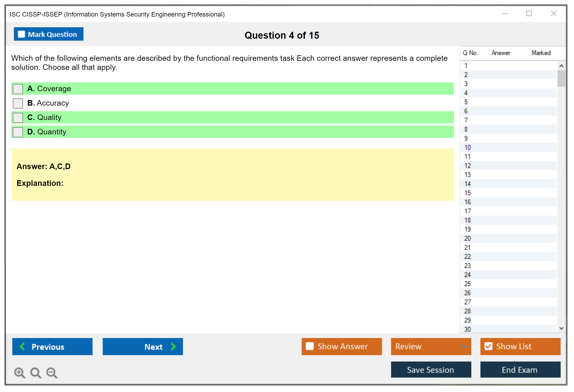The width and height of the screenshot is (574, 392).
Task: Toggle the Show Answer checkbox button
Action: point(310,346)
